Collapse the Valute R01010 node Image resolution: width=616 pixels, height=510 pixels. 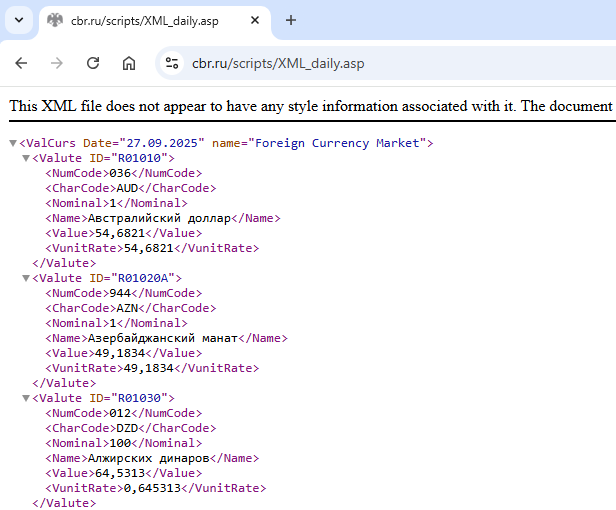[26, 158]
